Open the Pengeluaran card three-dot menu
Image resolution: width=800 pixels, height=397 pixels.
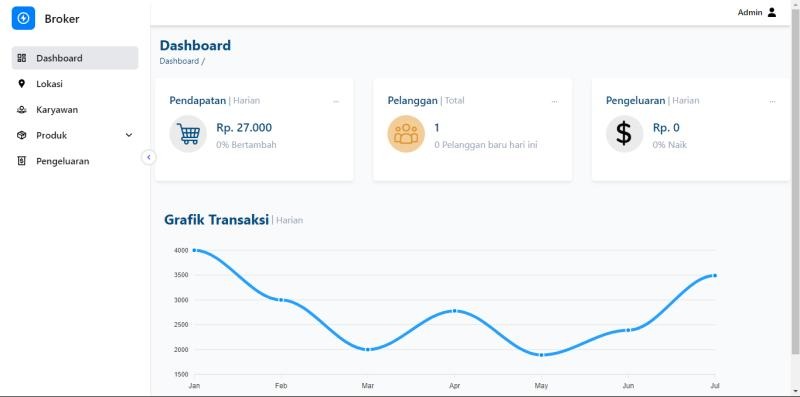772,102
